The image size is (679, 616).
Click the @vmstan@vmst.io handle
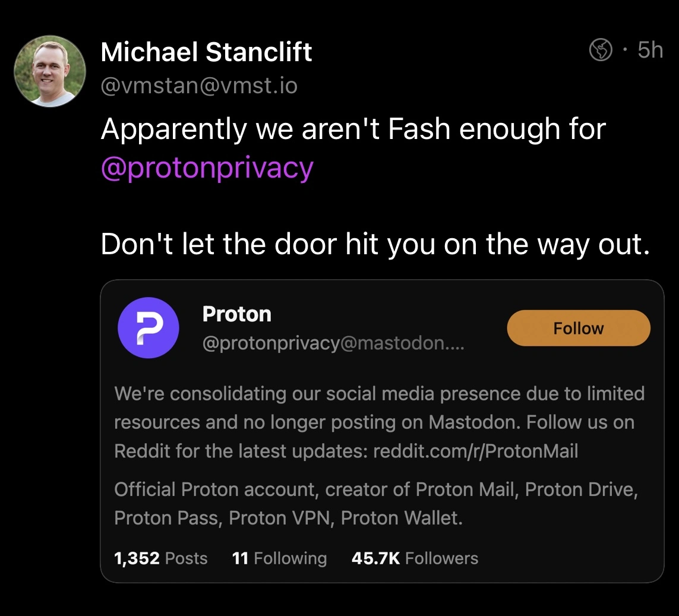199,86
